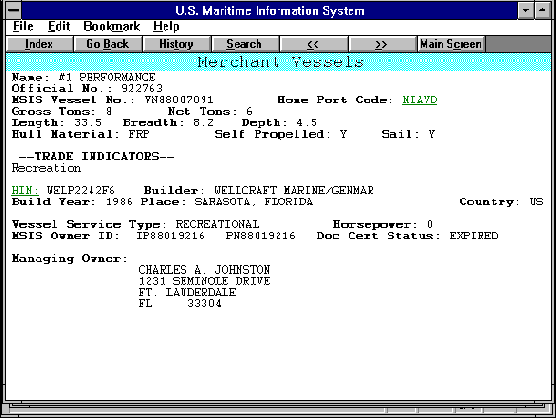The width and height of the screenshot is (556, 418).
Task: Click the Merchant Vessels header banner
Action: [x=278, y=62]
